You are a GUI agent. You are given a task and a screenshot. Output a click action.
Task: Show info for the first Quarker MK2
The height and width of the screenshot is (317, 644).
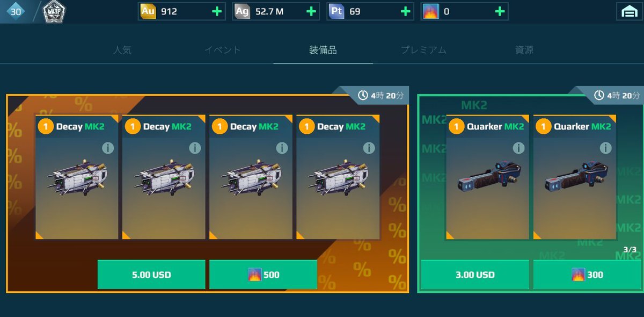point(518,148)
